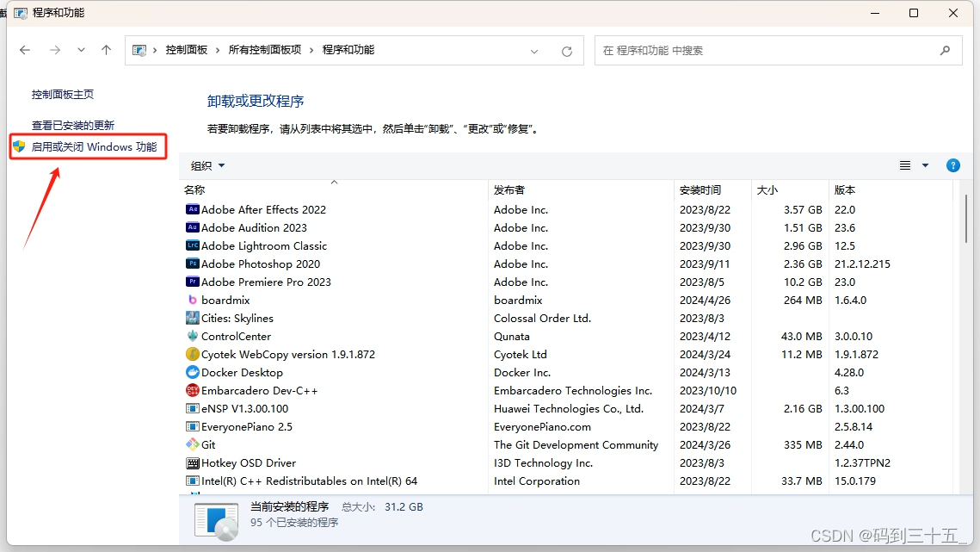Click the Intel C++ Redistributables icon
Viewport: 980px width, 552px height.
pos(193,481)
